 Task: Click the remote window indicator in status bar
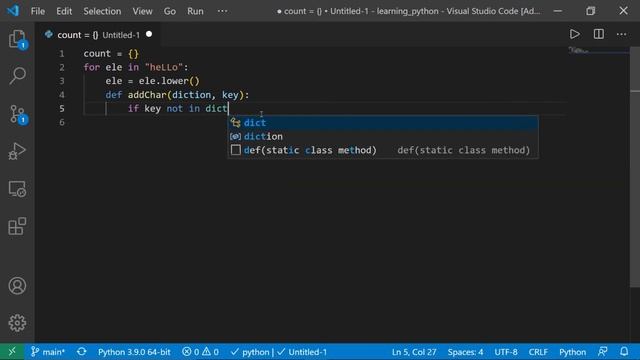(x=12, y=351)
